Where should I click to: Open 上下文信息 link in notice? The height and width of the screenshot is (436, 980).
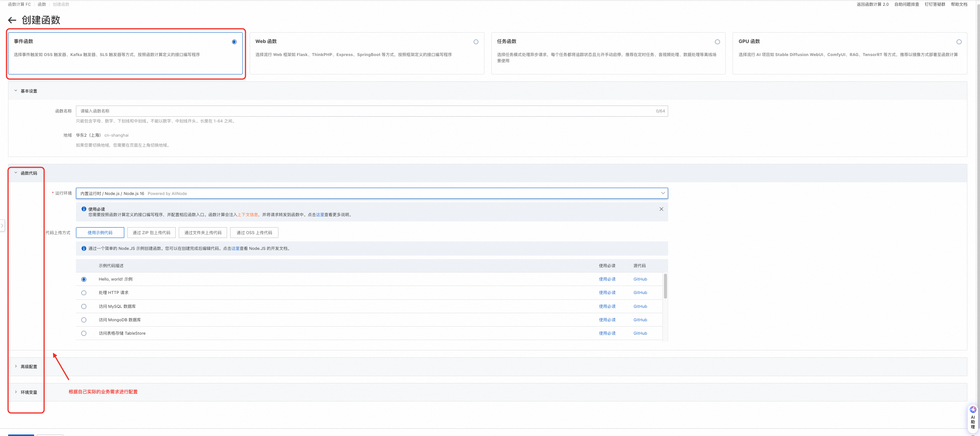(248, 215)
